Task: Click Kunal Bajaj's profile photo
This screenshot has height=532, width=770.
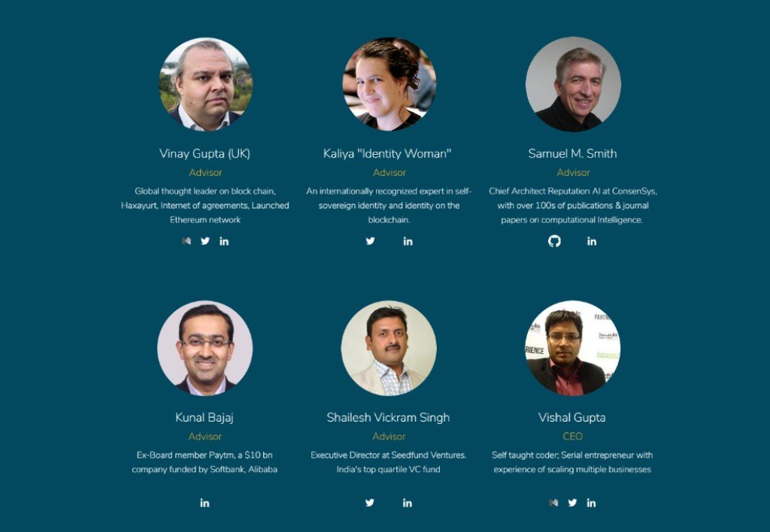Action: click(205, 348)
